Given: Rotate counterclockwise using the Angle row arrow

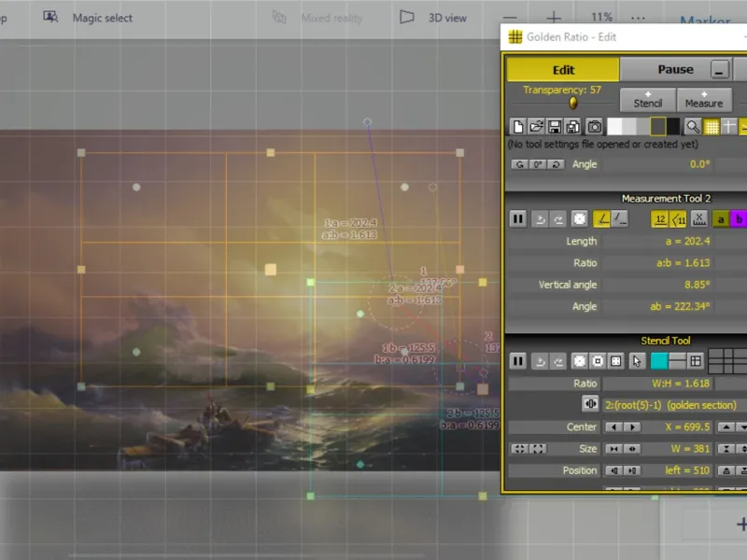Looking at the screenshot, I should [x=519, y=164].
